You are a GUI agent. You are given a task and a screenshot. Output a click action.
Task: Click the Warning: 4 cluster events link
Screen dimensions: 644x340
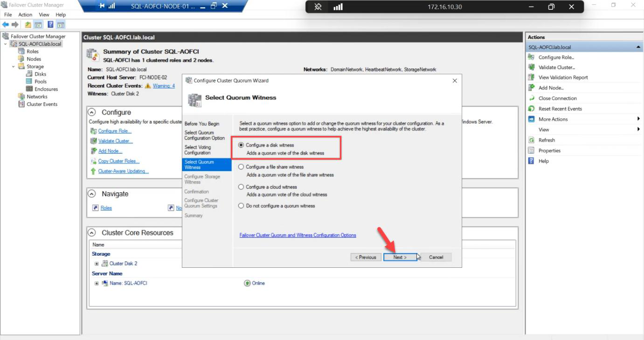click(164, 86)
